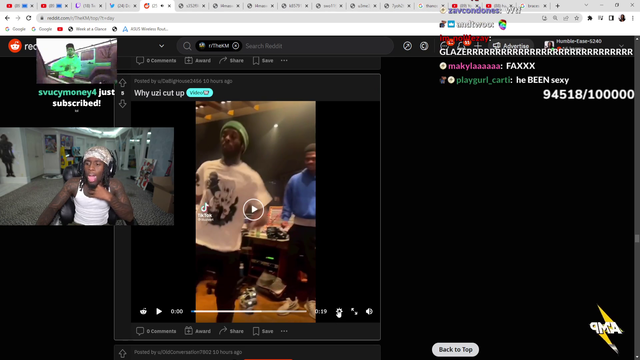Screen dimensions: 640x360
Task: Open the first Google bookmark
Action: (15, 29)
